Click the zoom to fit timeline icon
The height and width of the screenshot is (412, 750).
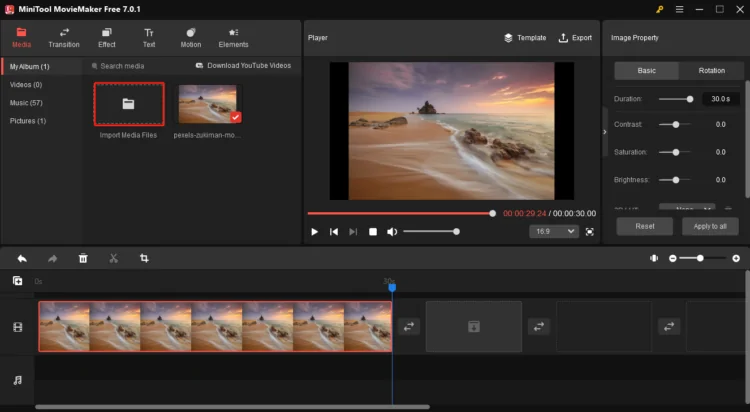[x=653, y=258]
